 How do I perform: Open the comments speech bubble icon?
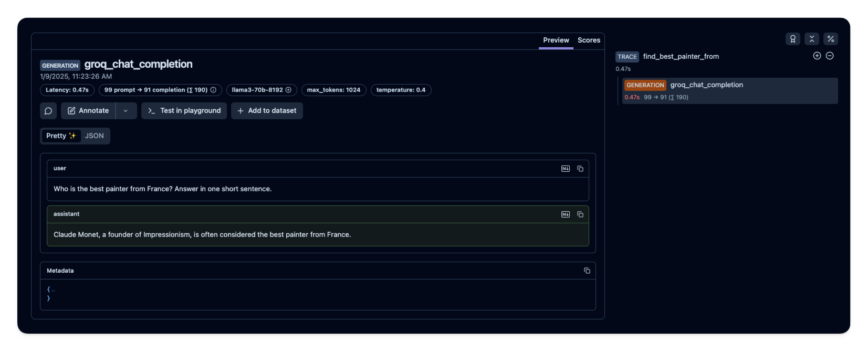coord(48,111)
